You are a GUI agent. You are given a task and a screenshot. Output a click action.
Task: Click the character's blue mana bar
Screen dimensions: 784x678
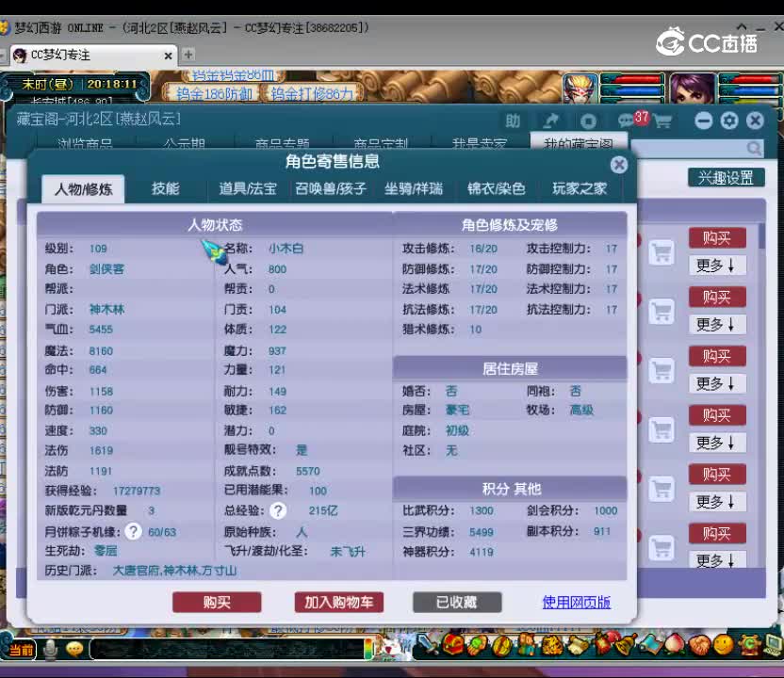[749, 90]
